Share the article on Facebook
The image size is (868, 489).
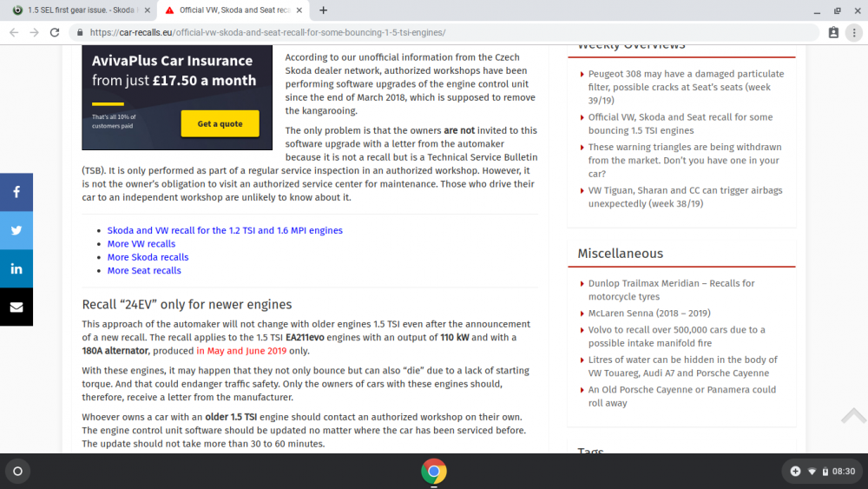pyautogui.click(x=16, y=192)
